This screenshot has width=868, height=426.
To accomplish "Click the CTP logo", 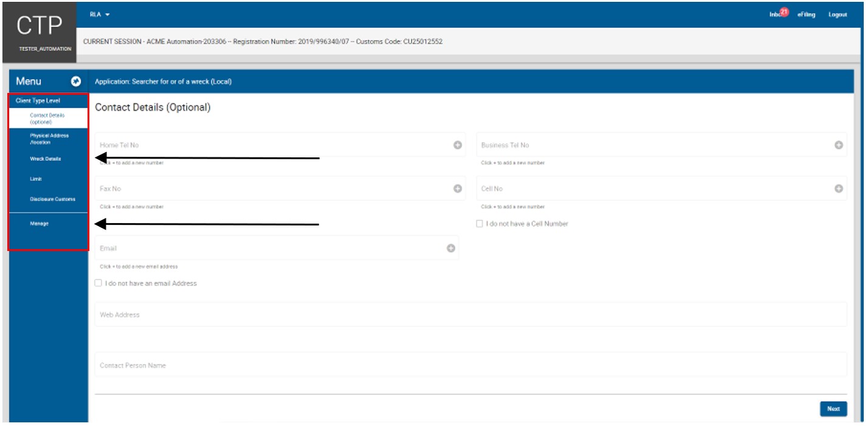I will coord(40,24).
